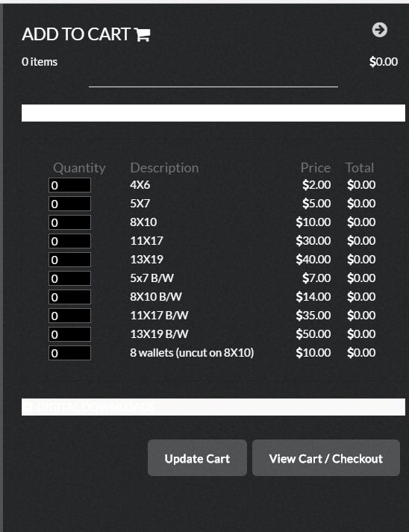Click the right arrow circle icon
Image resolution: width=409 pixels, height=532 pixels.
(x=379, y=30)
